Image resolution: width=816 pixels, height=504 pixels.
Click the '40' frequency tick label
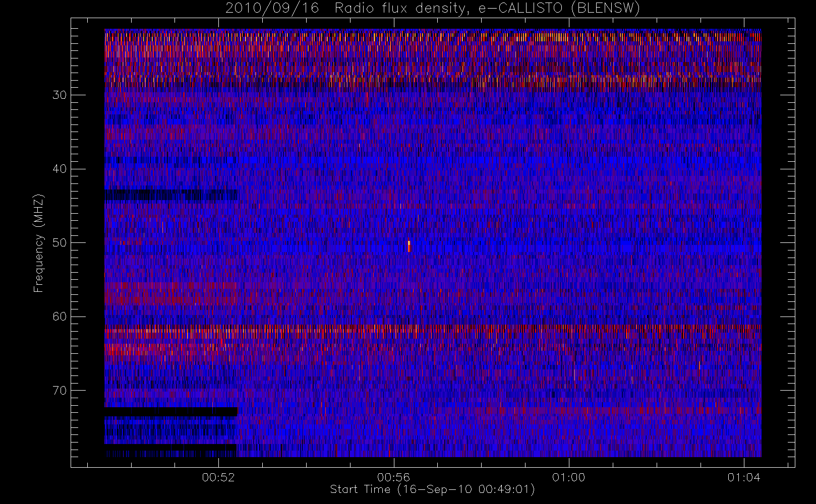coord(60,169)
